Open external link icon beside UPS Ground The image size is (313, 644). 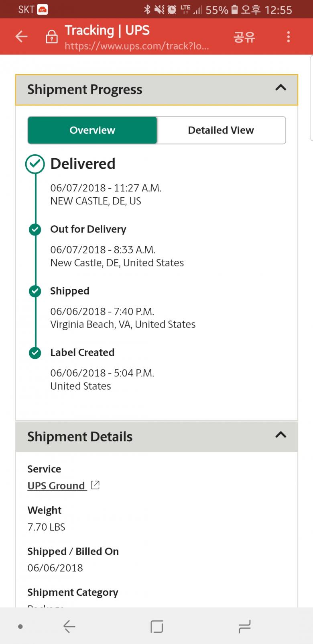coord(95,485)
